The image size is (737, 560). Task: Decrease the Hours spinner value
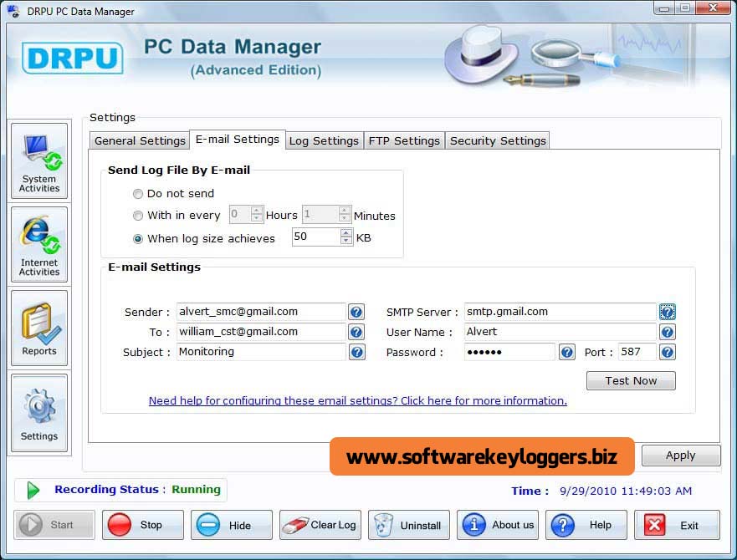pyautogui.click(x=256, y=218)
